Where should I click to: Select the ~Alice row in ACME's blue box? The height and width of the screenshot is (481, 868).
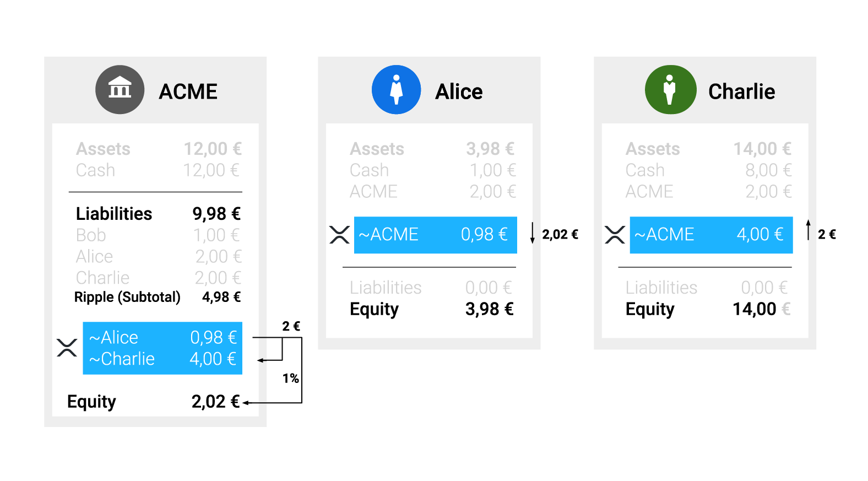click(162, 337)
